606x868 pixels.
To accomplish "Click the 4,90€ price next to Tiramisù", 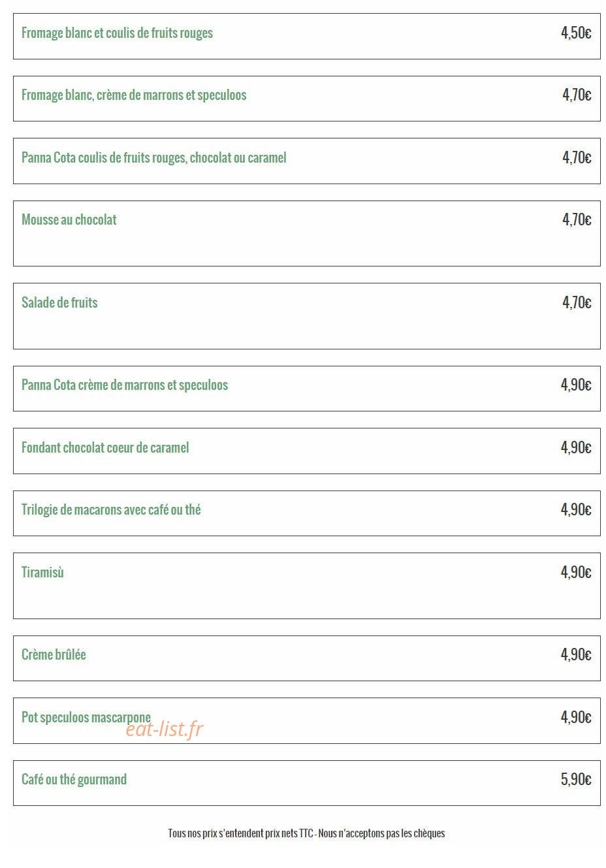I will point(576,572).
